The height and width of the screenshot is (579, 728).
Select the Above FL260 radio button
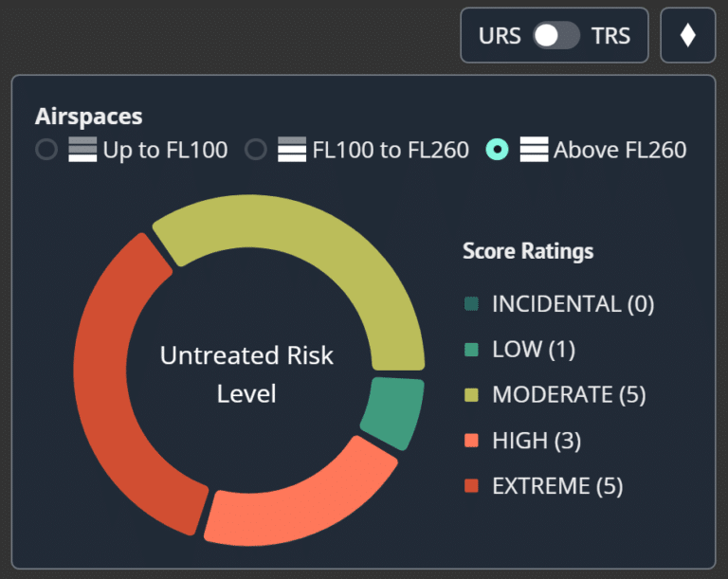point(498,150)
